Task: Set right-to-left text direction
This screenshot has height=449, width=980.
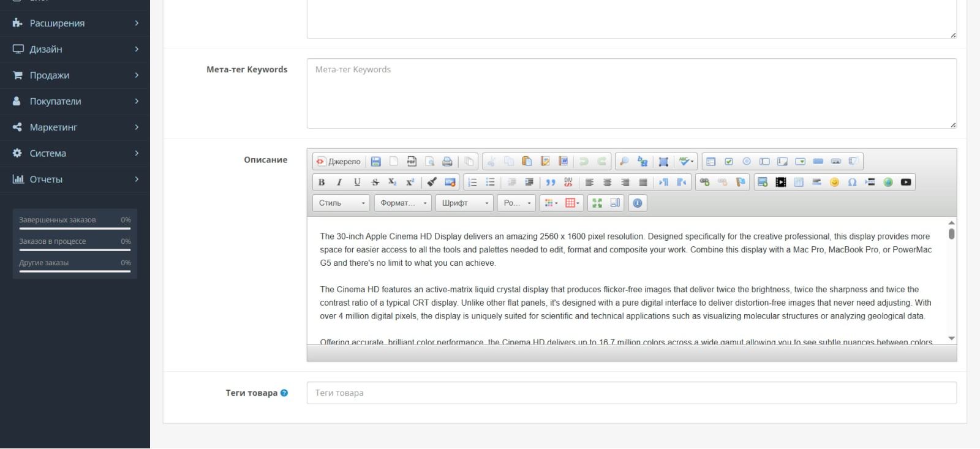Action: pyautogui.click(x=682, y=183)
